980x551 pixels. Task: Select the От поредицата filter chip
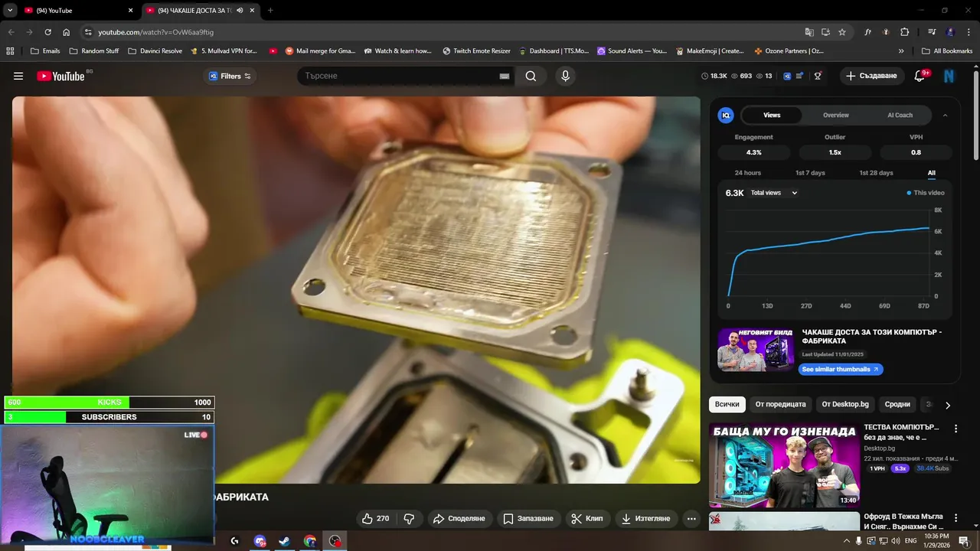coord(780,404)
